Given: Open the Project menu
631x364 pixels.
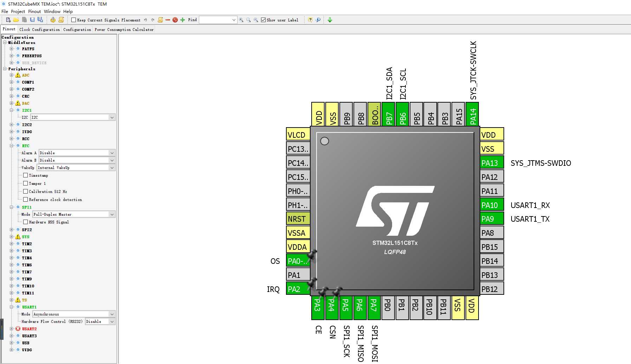Looking at the screenshot, I should (18, 12).
